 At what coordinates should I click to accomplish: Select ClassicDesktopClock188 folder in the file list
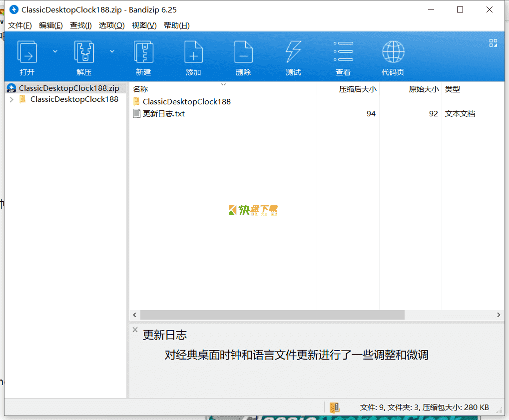187,101
